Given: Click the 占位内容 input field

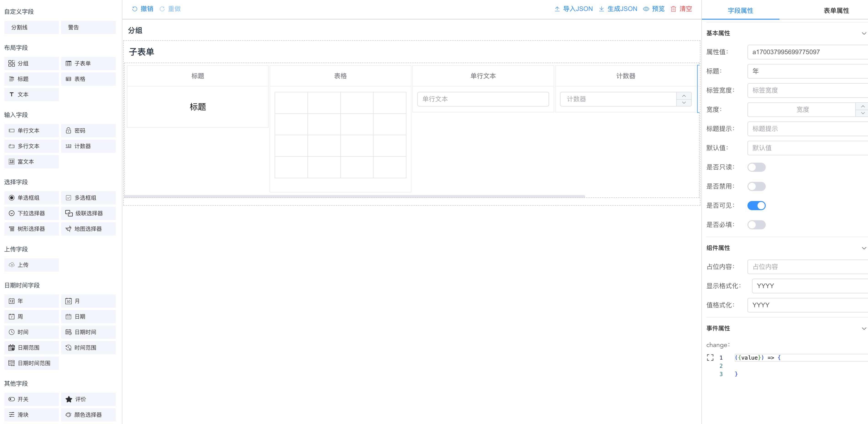Looking at the screenshot, I should tap(807, 267).
